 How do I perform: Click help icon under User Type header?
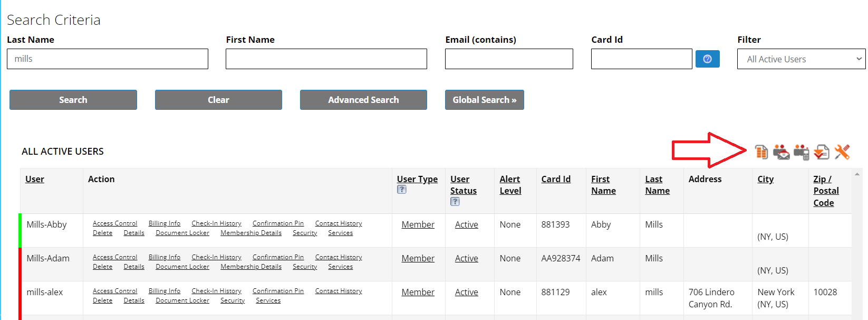(402, 190)
